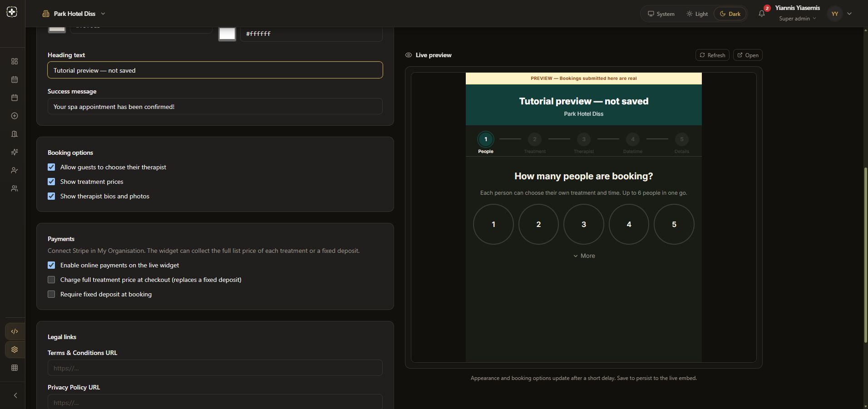Screen dimensions: 868x409
Task: Toggle Show therapist bios and photos
Action: pos(51,196)
